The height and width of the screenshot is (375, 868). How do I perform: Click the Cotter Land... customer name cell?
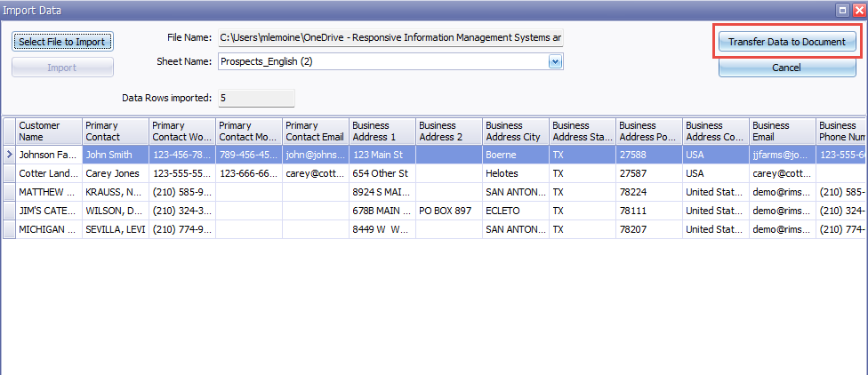(49, 173)
